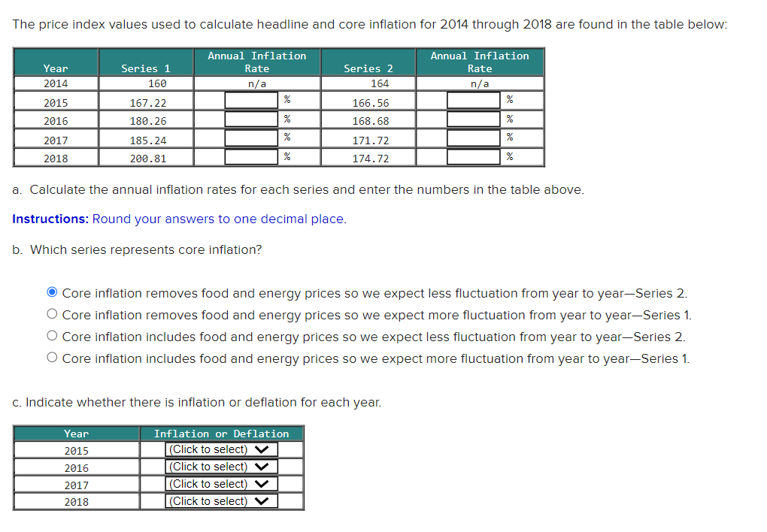Screen dimensions: 767x532
Task: Click the Series 1 inflation rate input for 2017
Action: coord(251,138)
